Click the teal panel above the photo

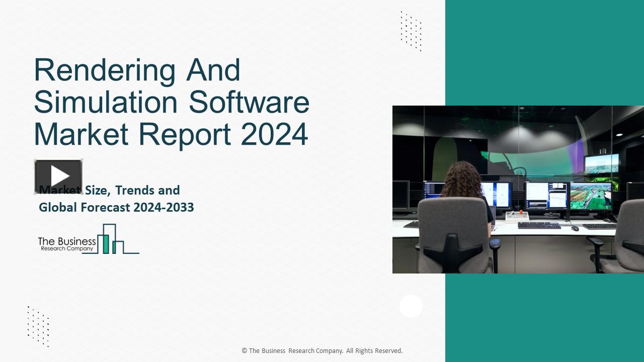[544, 50]
